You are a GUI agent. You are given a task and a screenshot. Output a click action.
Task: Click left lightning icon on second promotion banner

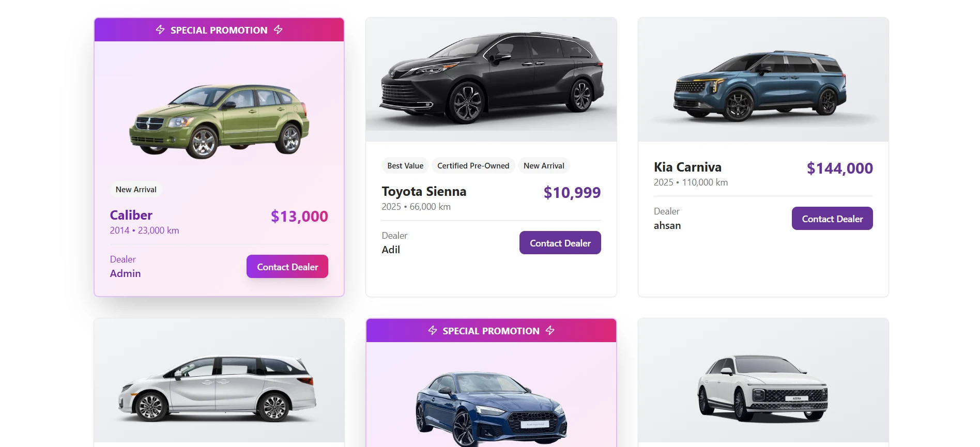point(433,331)
